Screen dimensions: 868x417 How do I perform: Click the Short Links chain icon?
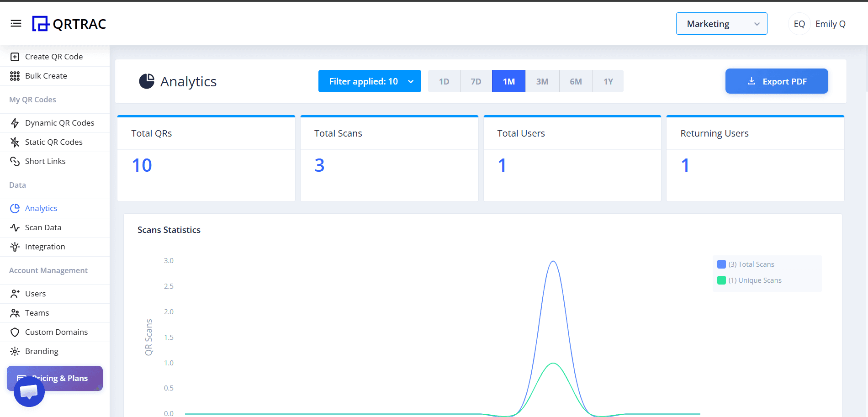15,161
